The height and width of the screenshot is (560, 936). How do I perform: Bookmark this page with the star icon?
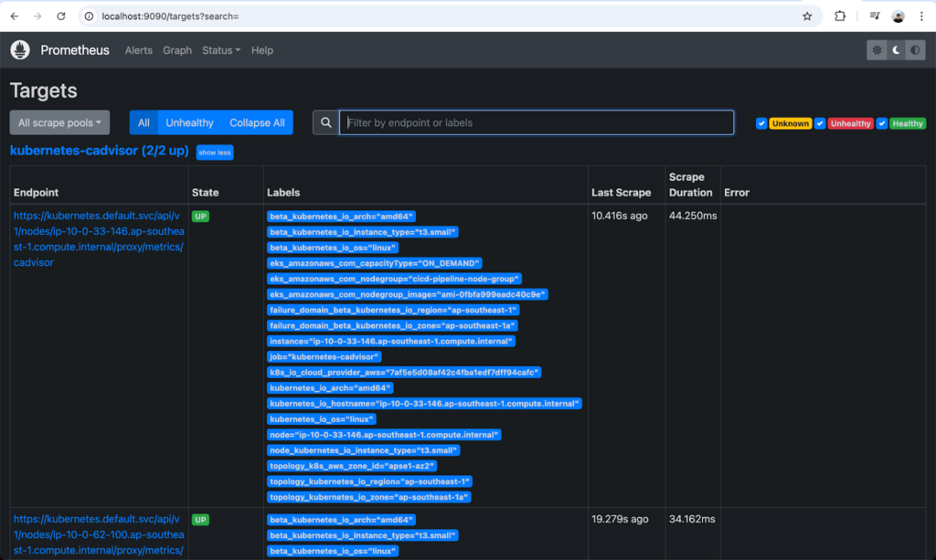click(807, 16)
